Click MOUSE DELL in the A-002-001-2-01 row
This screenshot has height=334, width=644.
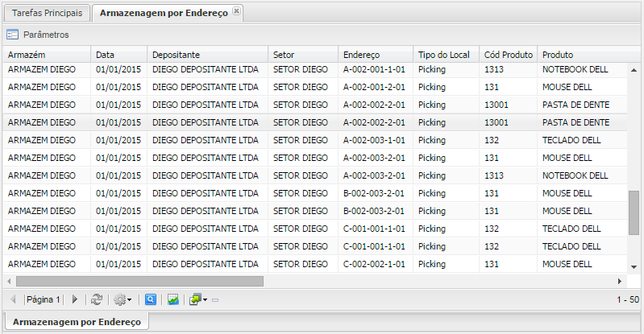coord(567,87)
